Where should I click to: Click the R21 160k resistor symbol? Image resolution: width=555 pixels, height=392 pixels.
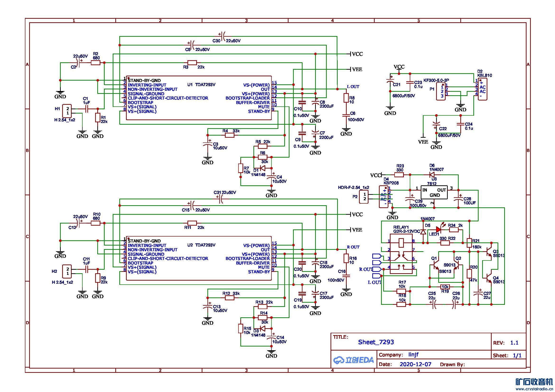(469, 243)
